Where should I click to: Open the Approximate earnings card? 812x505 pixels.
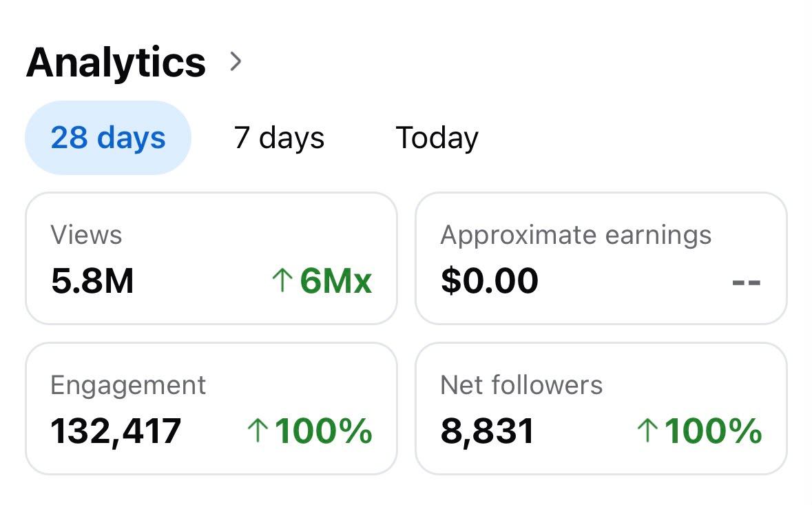601,258
